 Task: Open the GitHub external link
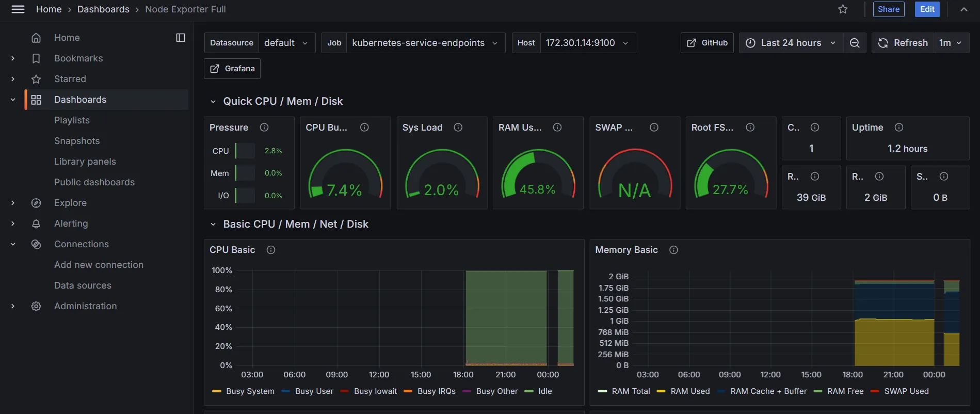click(707, 43)
